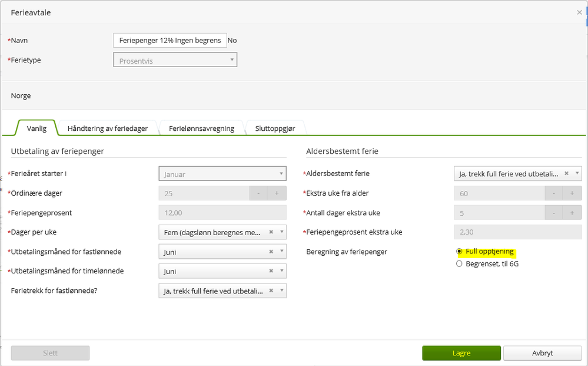Screen dimensions: 588x366
Task: Open the Ferielønnsavregning tab
Action: 201,128
